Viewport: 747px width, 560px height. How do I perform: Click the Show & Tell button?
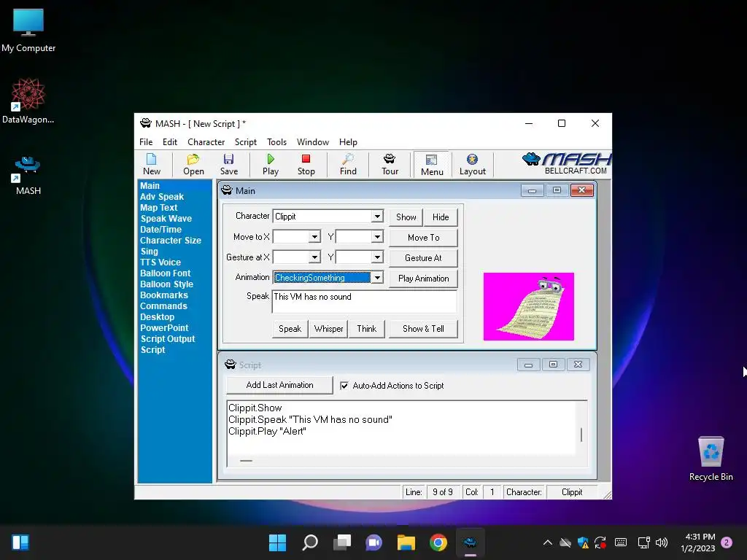click(423, 329)
